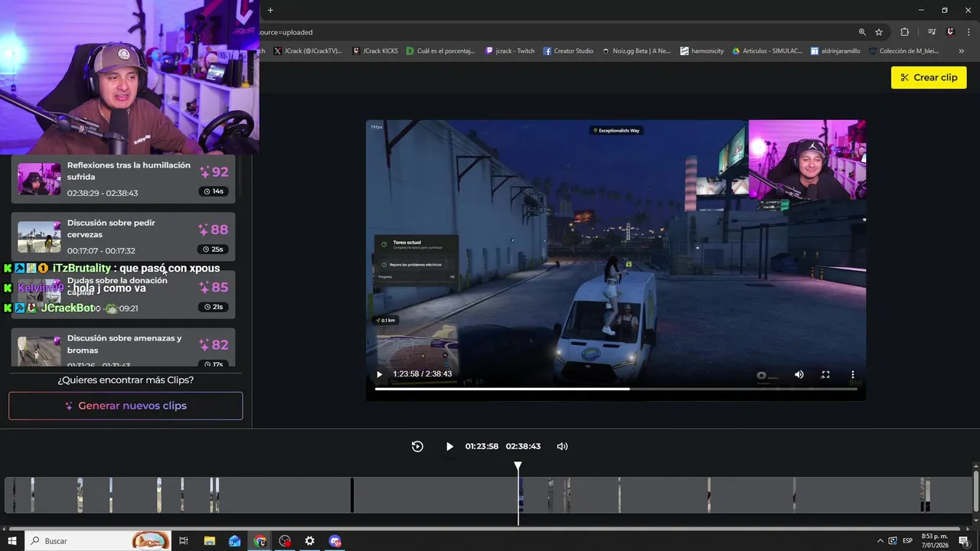
Task: Click the Crear clip button
Action: (929, 77)
